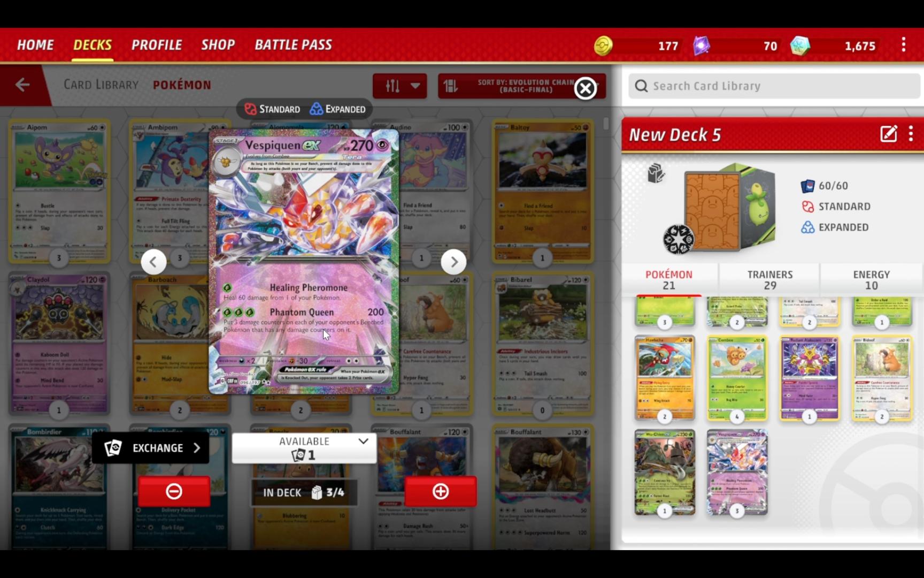Click the coin design badge on deck box

click(x=679, y=239)
